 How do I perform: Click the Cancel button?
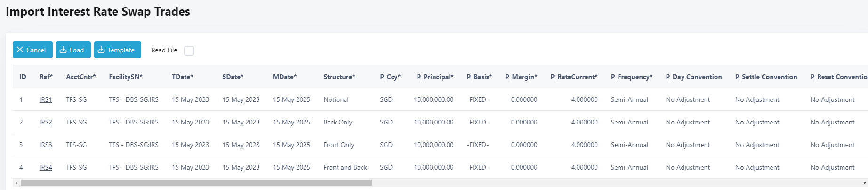(32, 50)
